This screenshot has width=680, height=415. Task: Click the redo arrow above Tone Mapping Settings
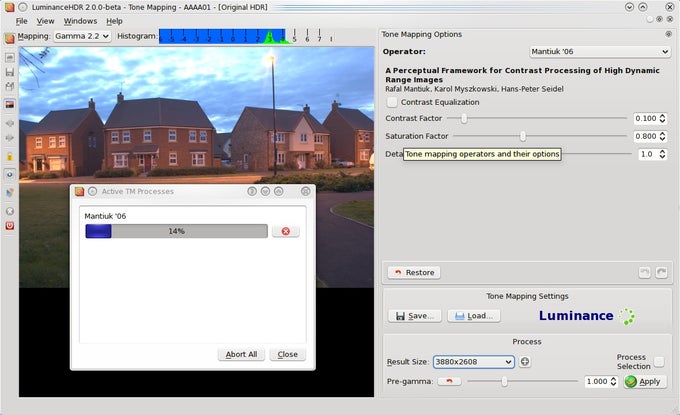point(661,272)
